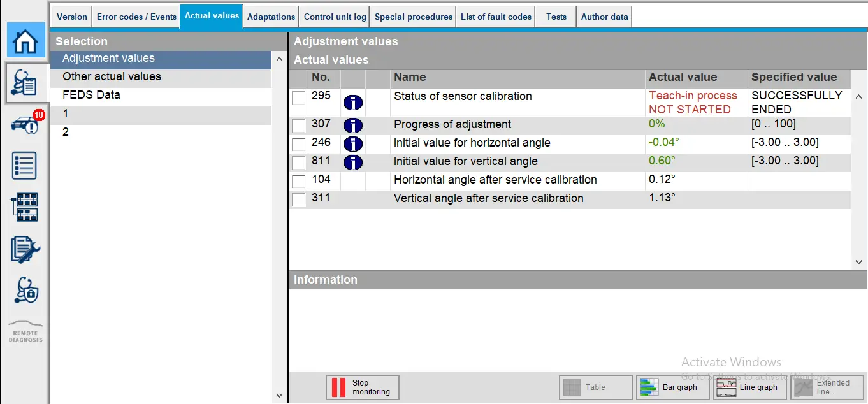Click the Table view button

pyautogui.click(x=596, y=387)
